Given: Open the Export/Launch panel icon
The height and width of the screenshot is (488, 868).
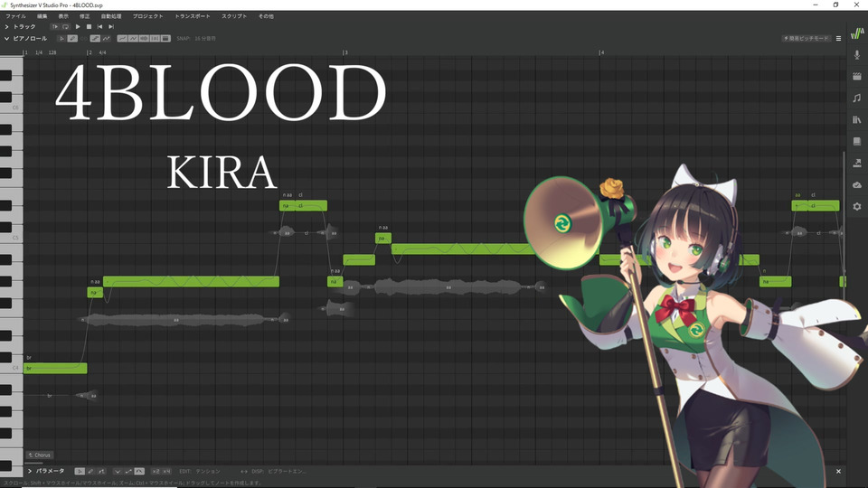Looking at the screenshot, I should (x=857, y=163).
